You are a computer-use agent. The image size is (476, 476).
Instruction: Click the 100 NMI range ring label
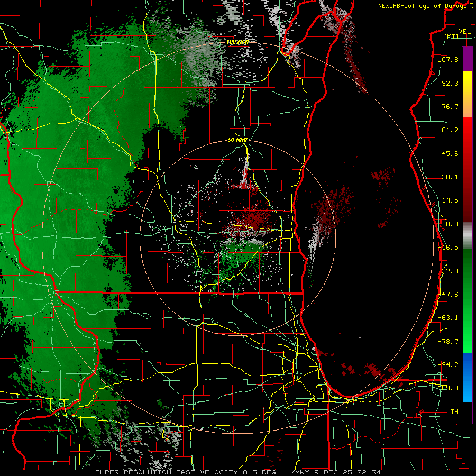coord(237,42)
